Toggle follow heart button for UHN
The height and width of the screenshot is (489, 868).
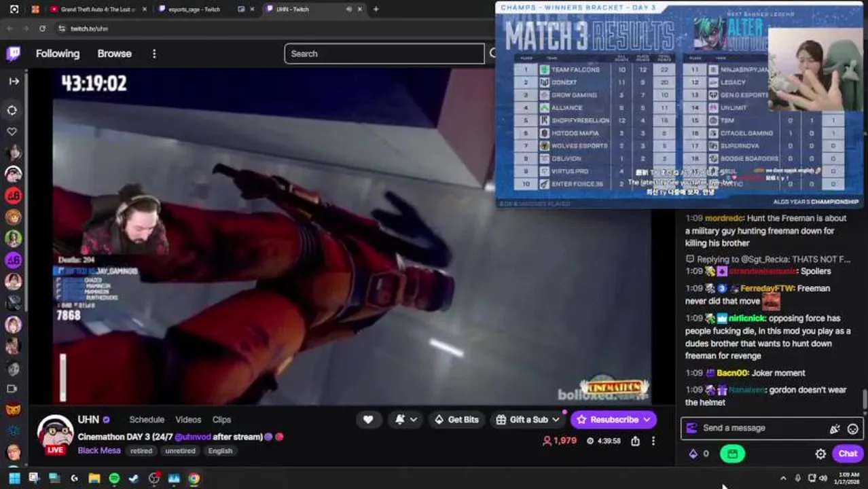point(368,420)
